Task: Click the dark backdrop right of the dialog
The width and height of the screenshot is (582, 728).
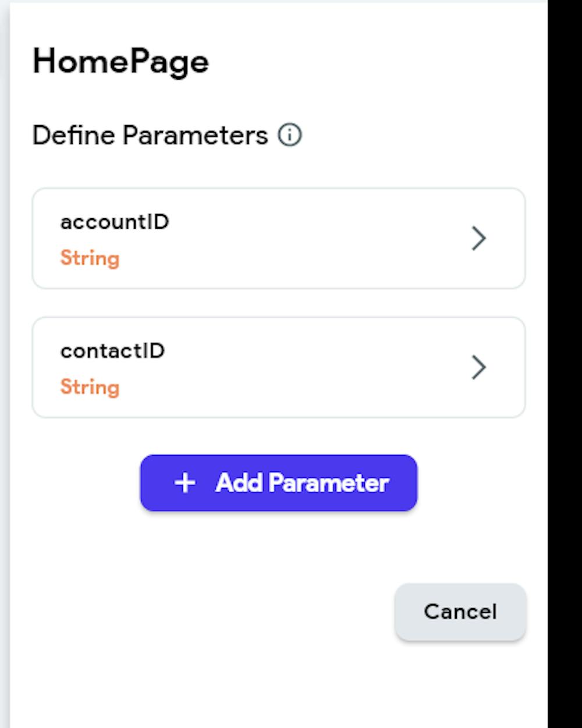Action: pyautogui.click(x=565, y=349)
